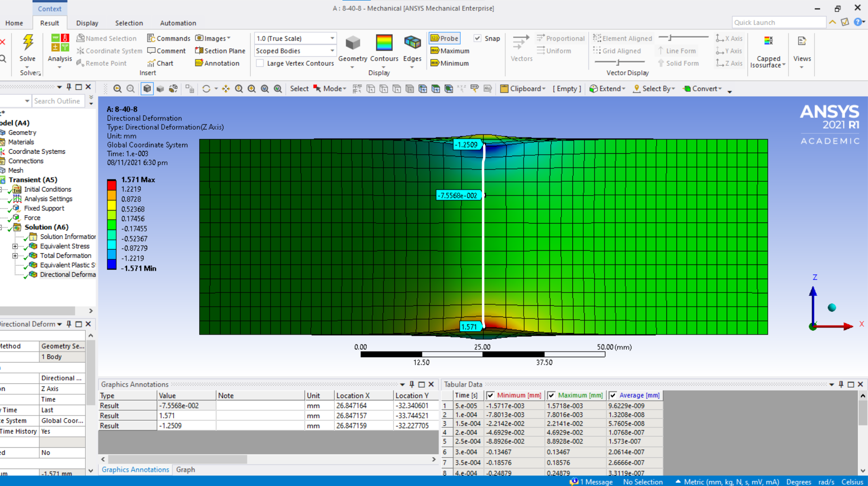Click the Solve lightning bolt icon

click(x=28, y=43)
